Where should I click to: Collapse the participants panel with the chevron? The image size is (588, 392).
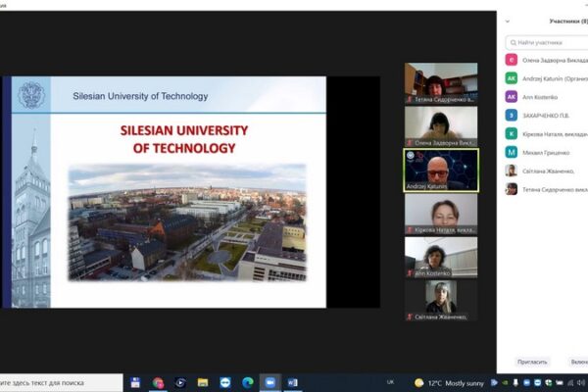pyautogui.click(x=508, y=22)
